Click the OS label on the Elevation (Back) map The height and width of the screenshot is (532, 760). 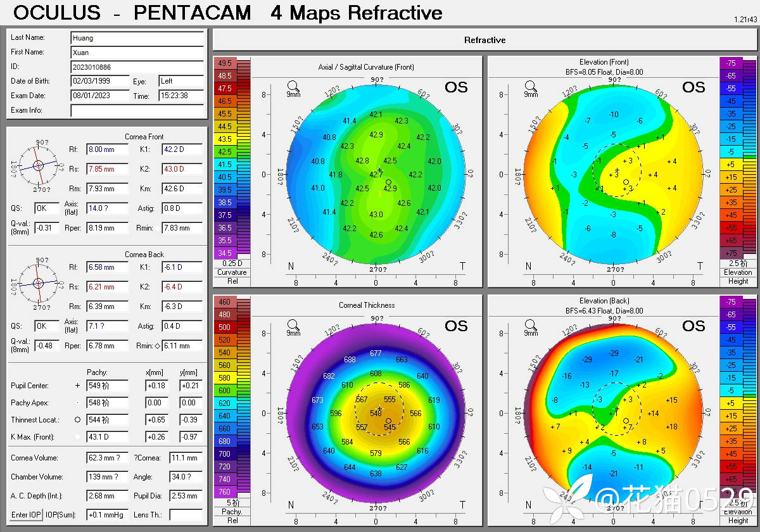pos(693,326)
